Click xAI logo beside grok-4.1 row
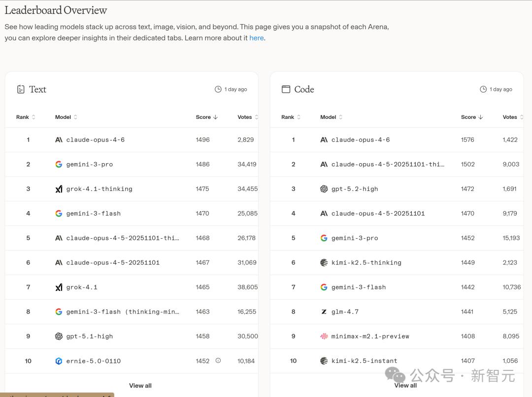The height and width of the screenshot is (397, 532). tap(59, 288)
